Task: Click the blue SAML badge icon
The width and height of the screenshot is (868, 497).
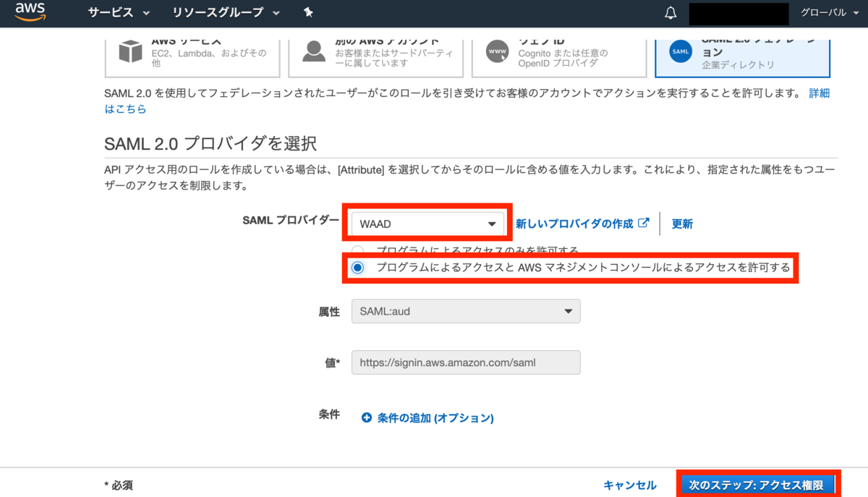Action: [x=681, y=52]
